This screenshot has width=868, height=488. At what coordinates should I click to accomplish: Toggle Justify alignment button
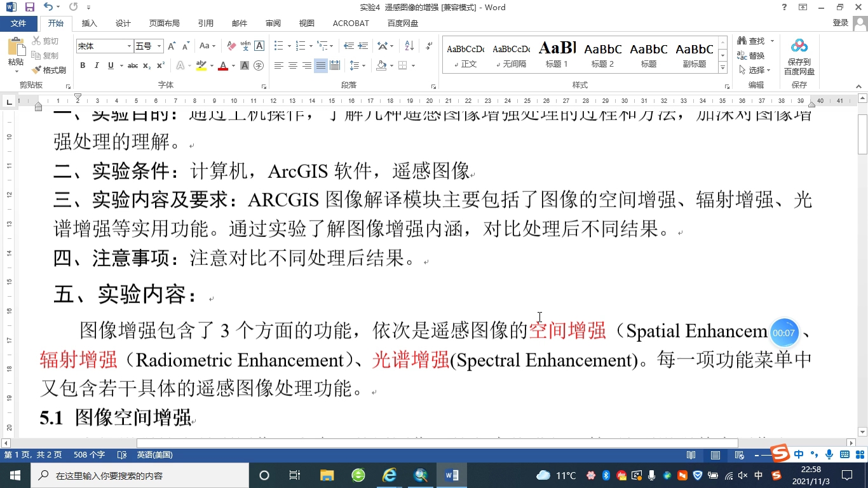tap(321, 65)
